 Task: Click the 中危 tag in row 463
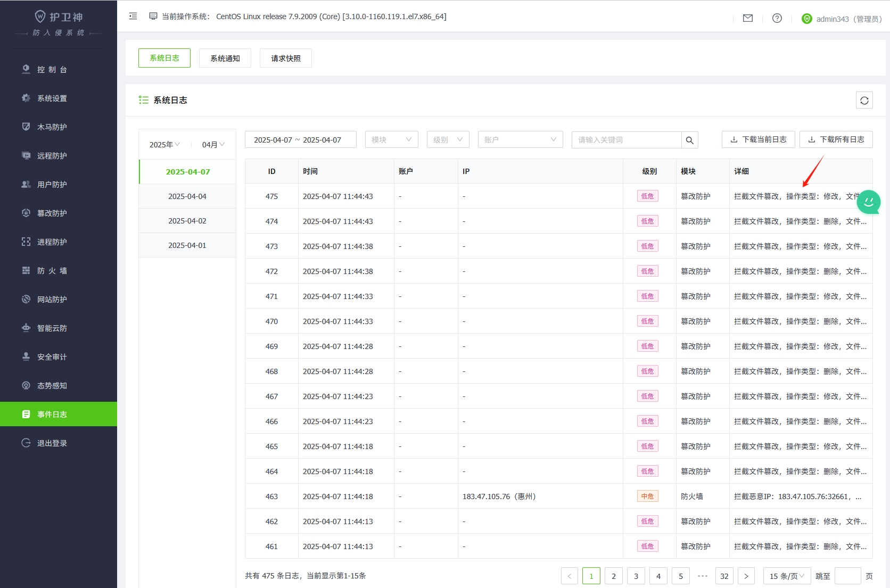648,496
